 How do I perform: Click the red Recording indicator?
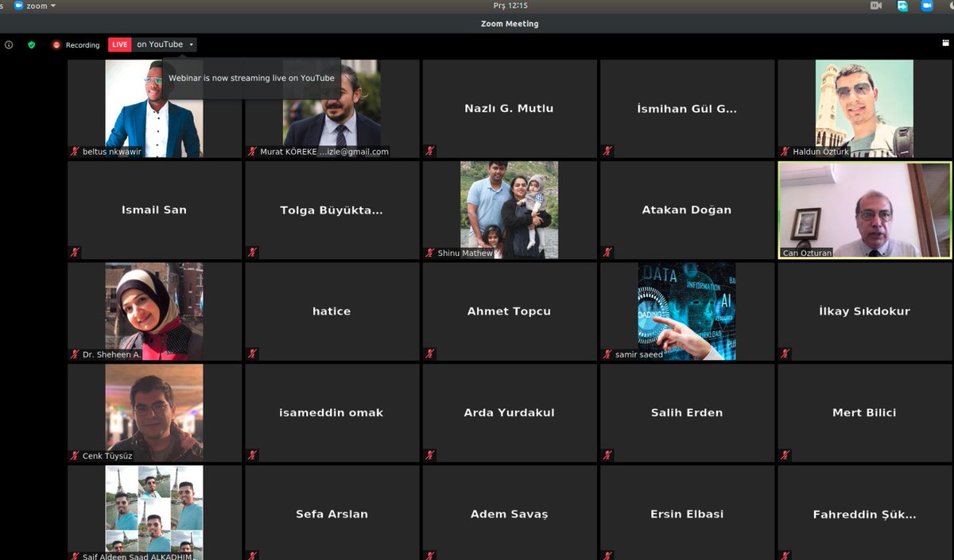76,45
